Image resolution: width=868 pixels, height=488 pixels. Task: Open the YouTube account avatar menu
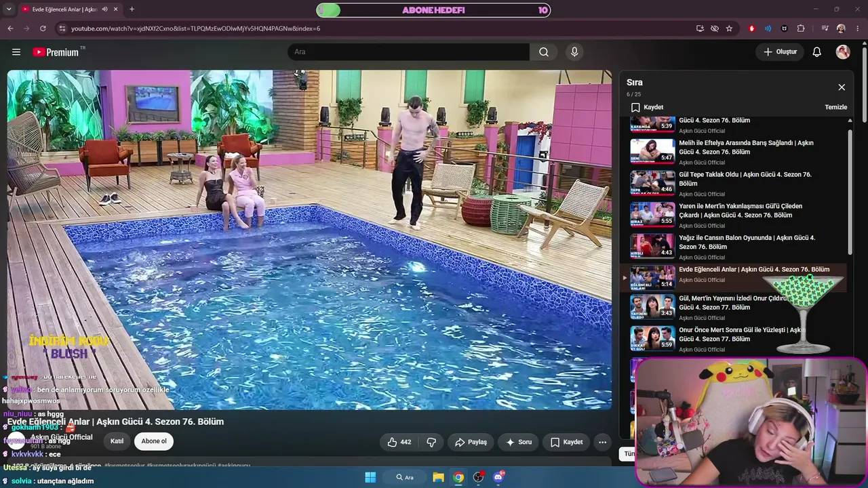click(843, 52)
